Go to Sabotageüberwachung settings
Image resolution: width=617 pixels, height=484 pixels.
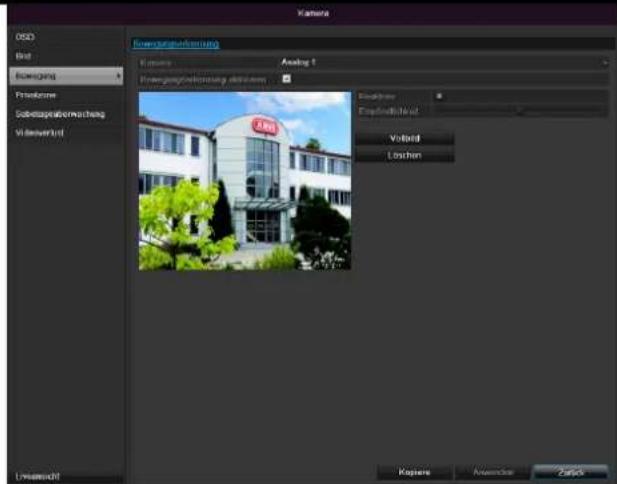60,114
